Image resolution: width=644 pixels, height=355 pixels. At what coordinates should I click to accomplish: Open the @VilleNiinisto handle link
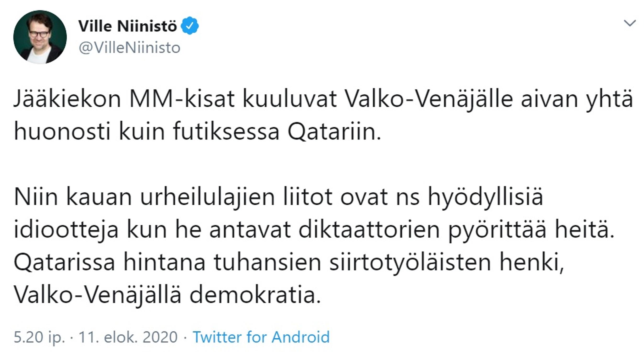[x=129, y=48]
